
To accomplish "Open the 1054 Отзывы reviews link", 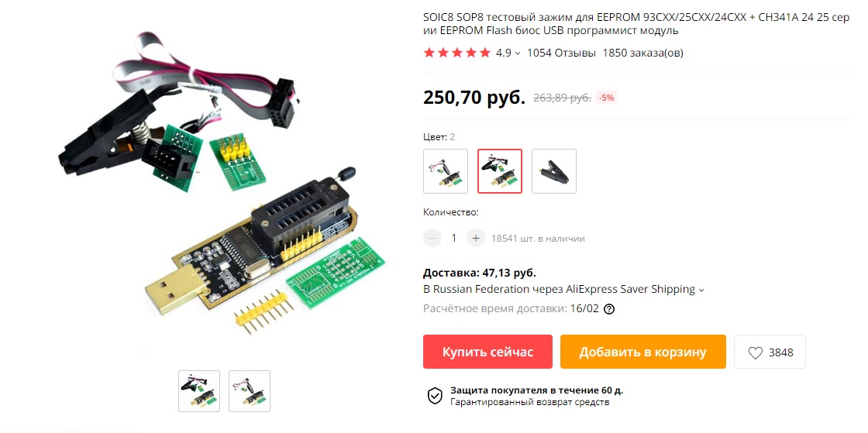I will tap(561, 53).
